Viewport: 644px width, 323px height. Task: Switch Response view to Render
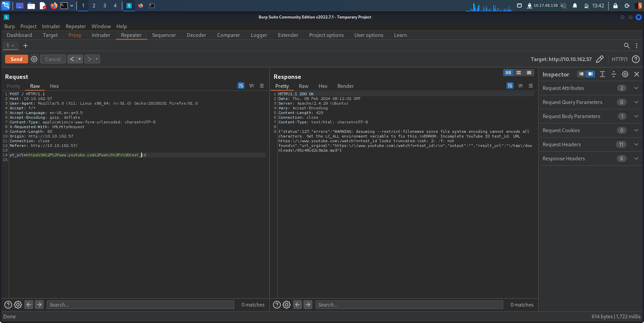[x=345, y=86]
